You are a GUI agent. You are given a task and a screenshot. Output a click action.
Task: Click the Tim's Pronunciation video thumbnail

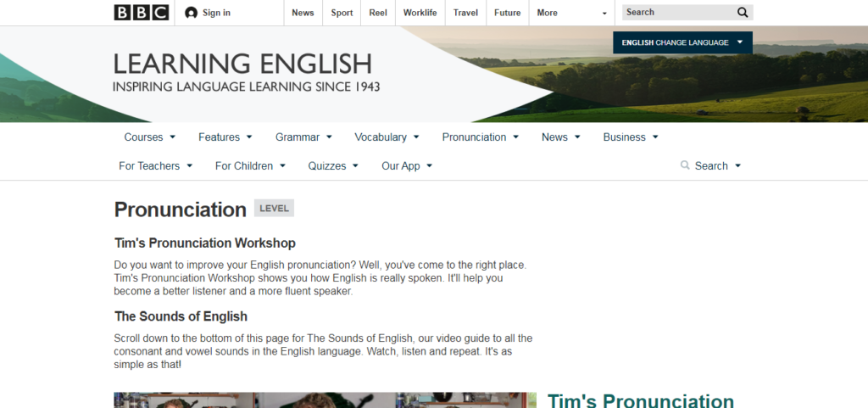(325, 400)
